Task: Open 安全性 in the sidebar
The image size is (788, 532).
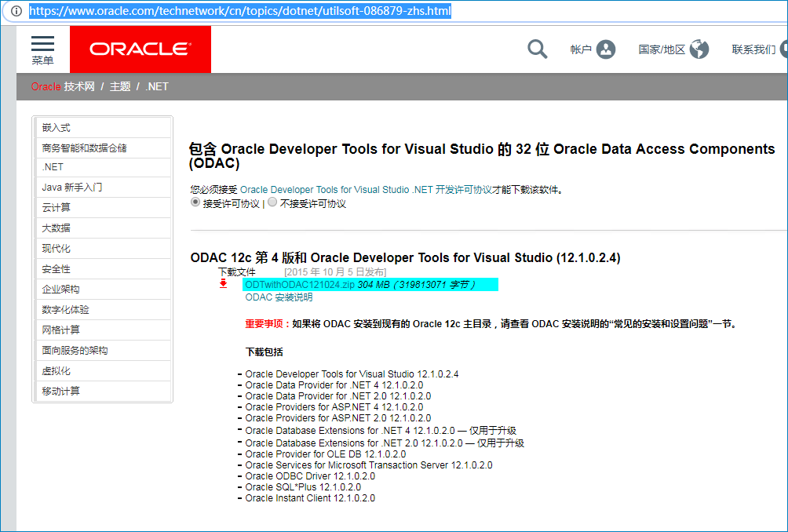Action: pos(104,269)
